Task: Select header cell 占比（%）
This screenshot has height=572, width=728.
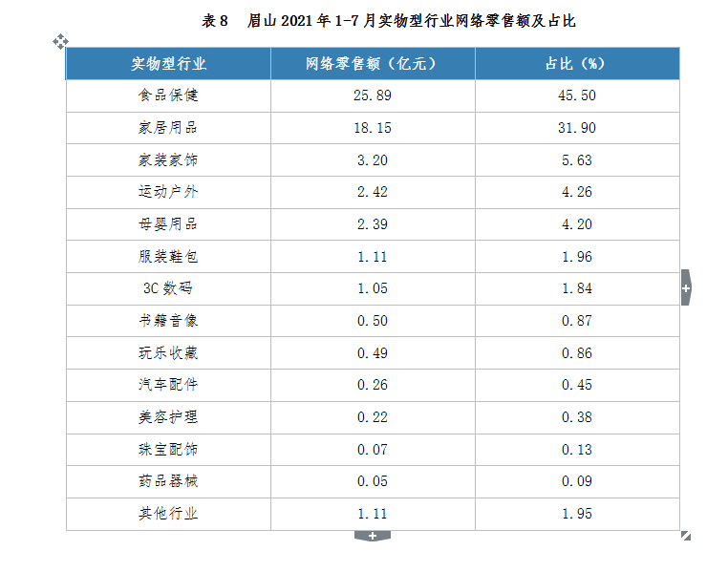Action: [577, 64]
